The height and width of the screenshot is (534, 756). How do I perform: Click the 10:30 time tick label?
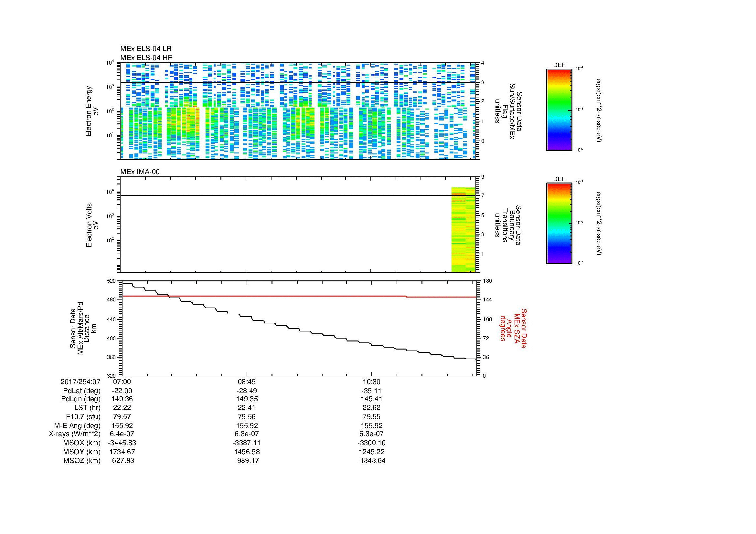[371, 382]
